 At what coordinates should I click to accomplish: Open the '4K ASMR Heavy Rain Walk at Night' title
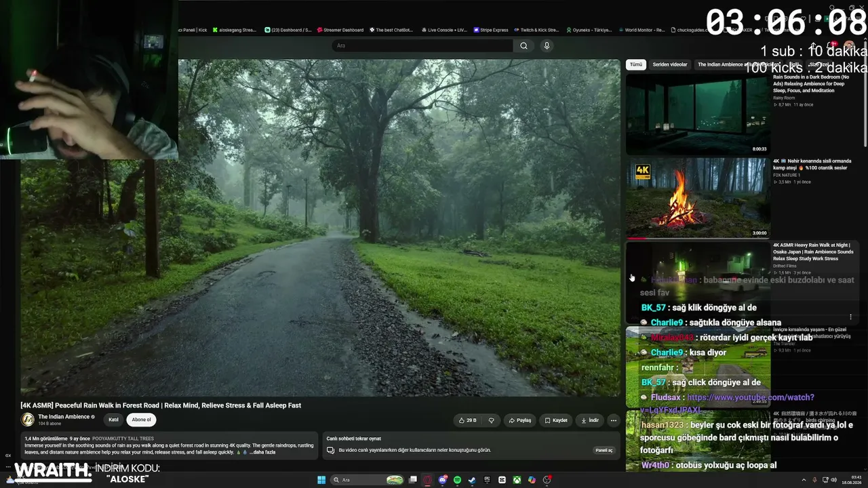813,251
